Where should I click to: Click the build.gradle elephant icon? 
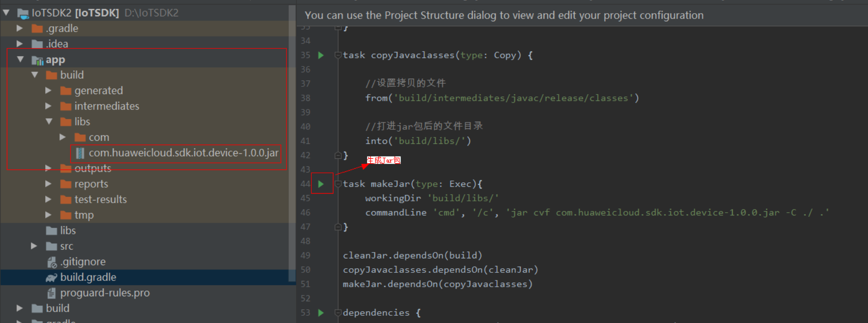point(52,277)
